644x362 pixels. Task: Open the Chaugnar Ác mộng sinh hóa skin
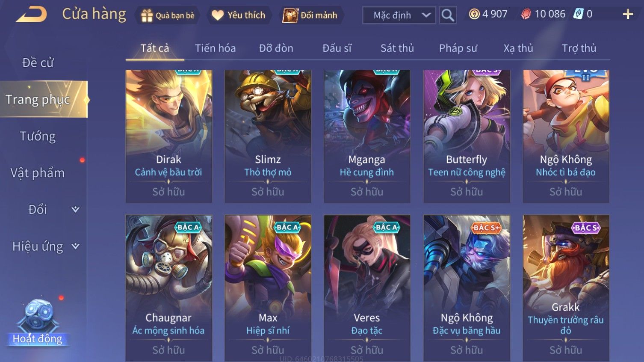(x=168, y=288)
